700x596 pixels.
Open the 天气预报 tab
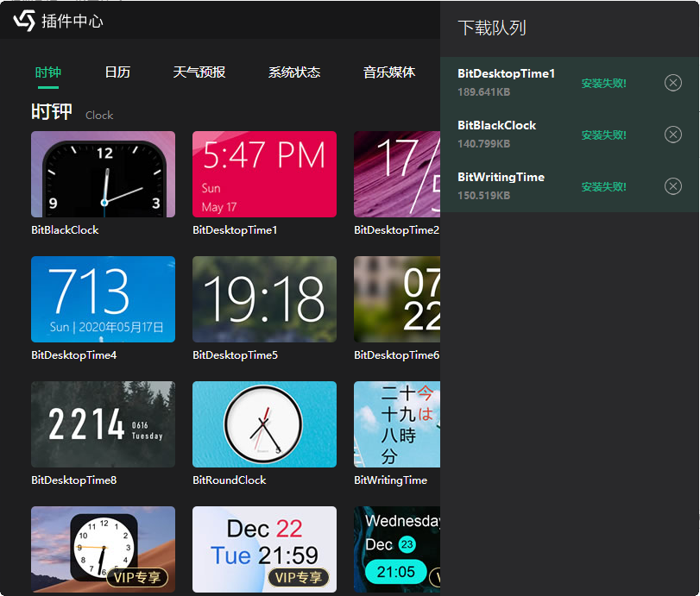point(199,72)
